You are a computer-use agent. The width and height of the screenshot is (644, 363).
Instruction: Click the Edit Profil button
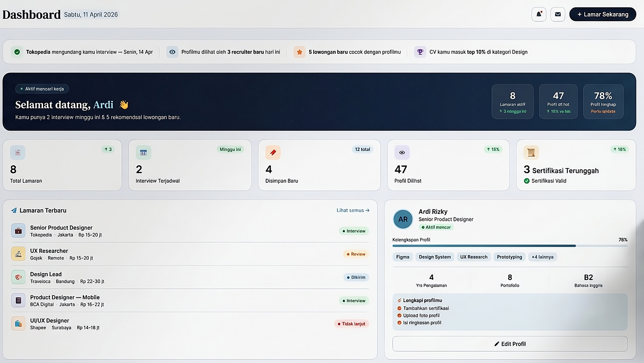510,344
